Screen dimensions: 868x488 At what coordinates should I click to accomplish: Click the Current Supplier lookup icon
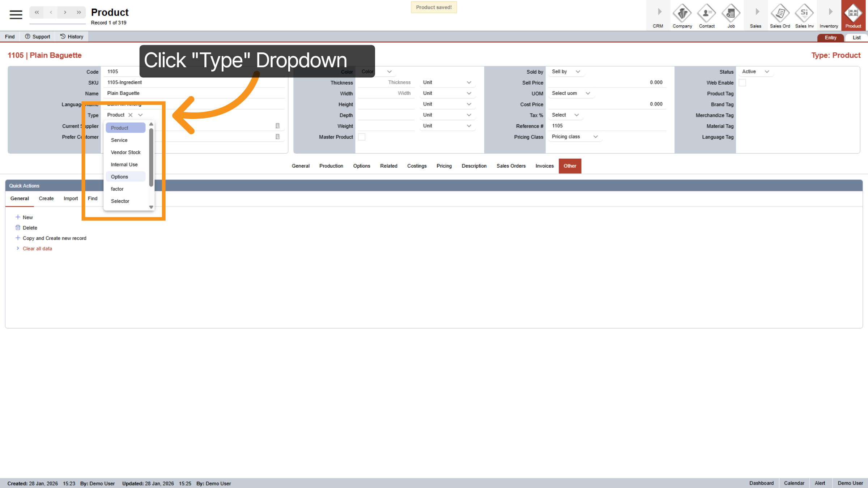(x=277, y=126)
